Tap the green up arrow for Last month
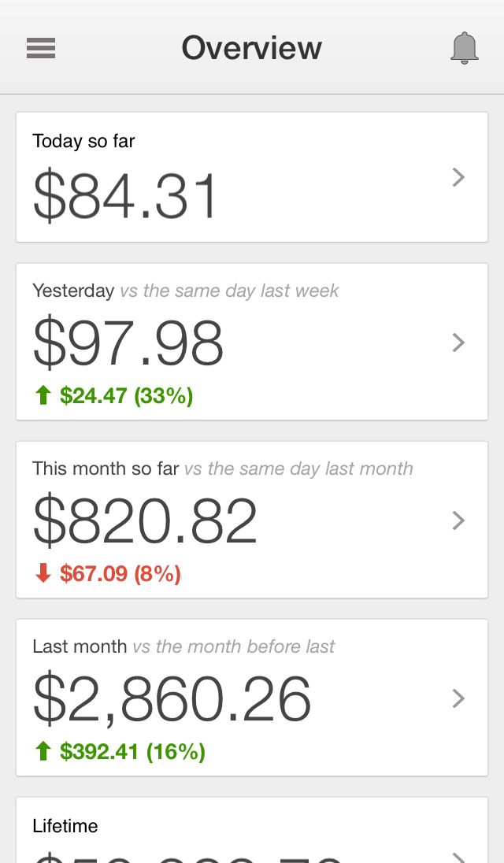The height and width of the screenshot is (863, 504). 43,751
